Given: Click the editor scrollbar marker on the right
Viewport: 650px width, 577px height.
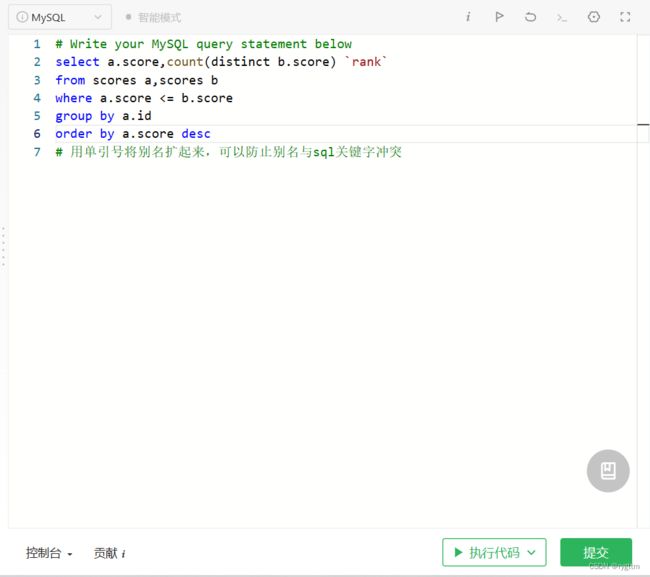Looking at the screenshot, I should [643, 124].
